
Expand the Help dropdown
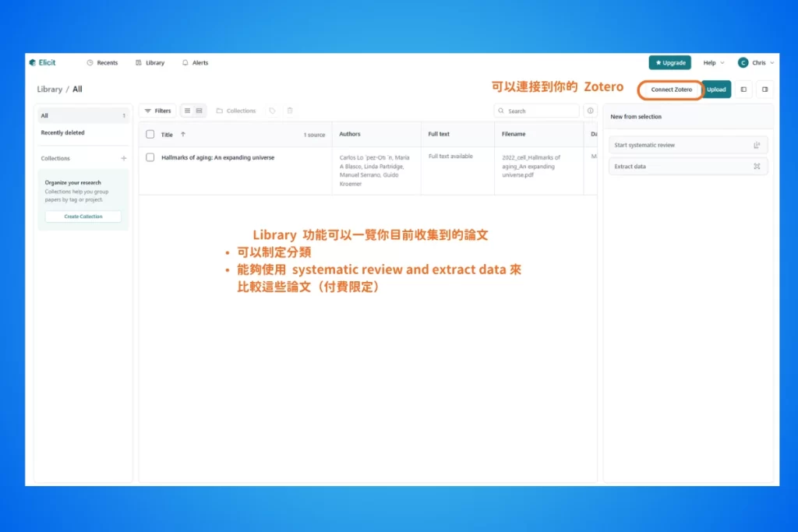714,62
